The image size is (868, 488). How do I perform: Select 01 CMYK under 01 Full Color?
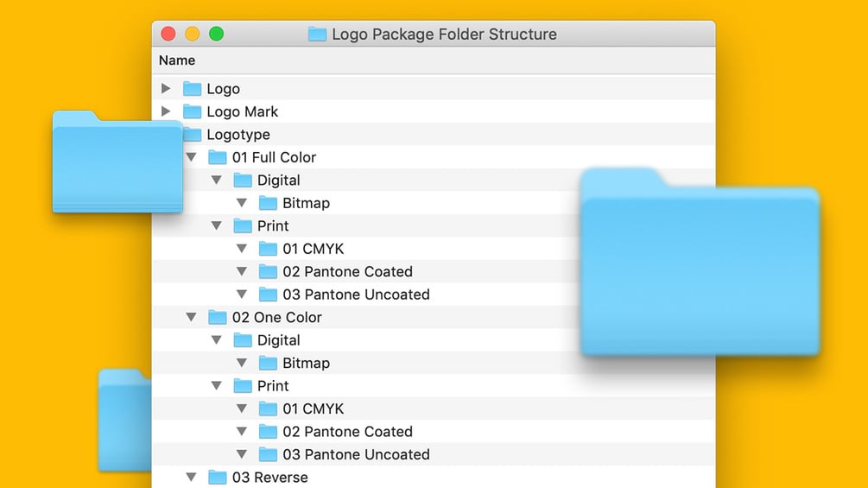(313, 249)
